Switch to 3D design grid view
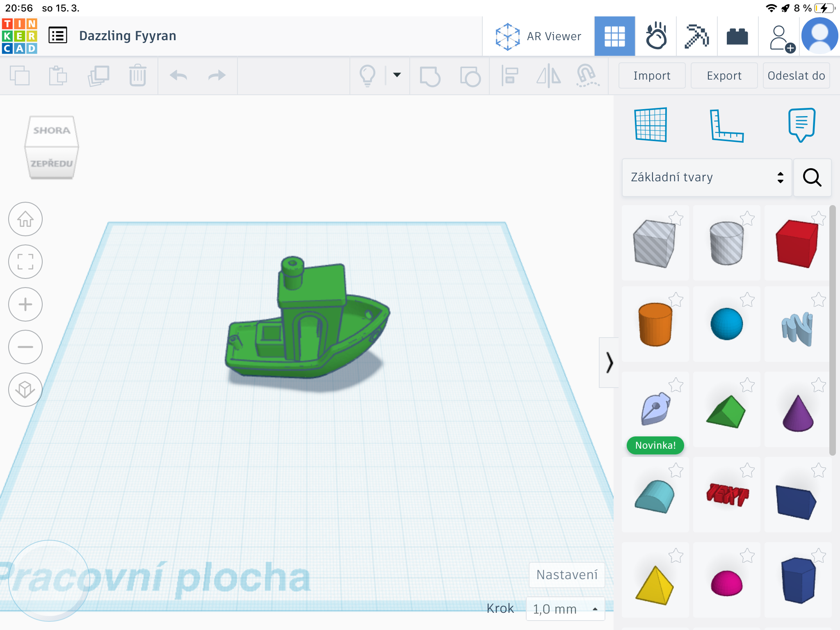 (x=614, y=36)
